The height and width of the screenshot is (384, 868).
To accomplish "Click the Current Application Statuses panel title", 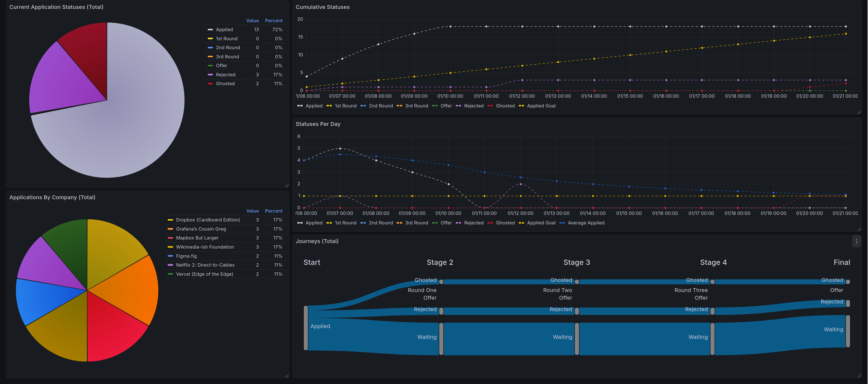I will coord(56,7).
